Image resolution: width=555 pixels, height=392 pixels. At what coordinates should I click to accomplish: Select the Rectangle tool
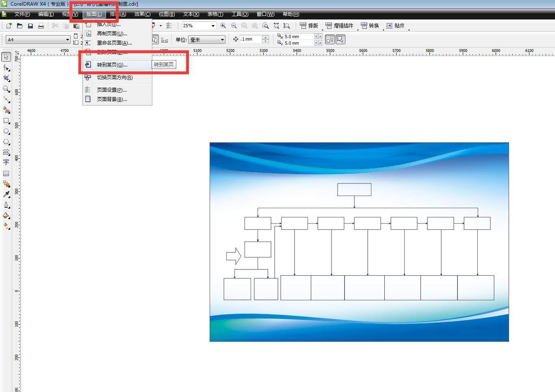6,121
